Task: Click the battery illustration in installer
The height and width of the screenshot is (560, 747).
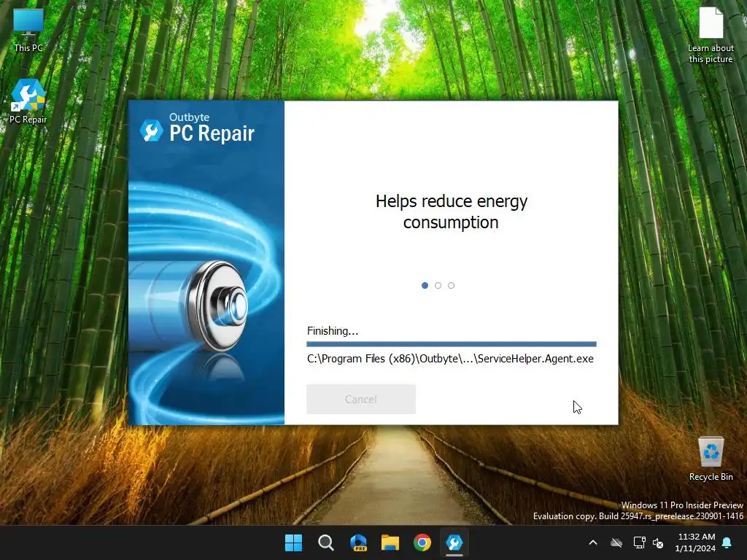Action: (x=188, y=307)
